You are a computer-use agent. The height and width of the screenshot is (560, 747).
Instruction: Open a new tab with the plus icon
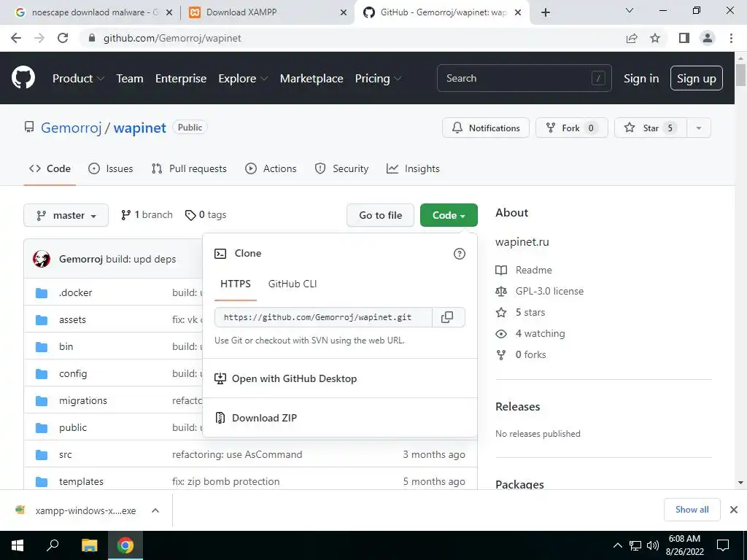pyautogui.click(x=546, y=12)
